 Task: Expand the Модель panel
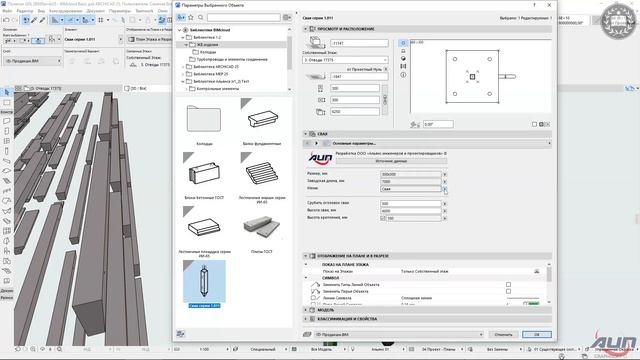[x=305, y=310]
